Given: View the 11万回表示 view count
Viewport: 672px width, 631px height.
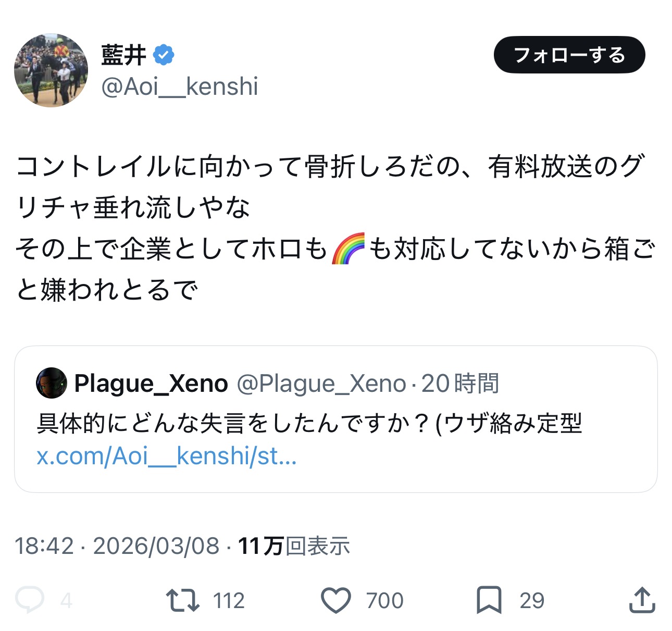Looking at the screenshot, I should [294, 546].
